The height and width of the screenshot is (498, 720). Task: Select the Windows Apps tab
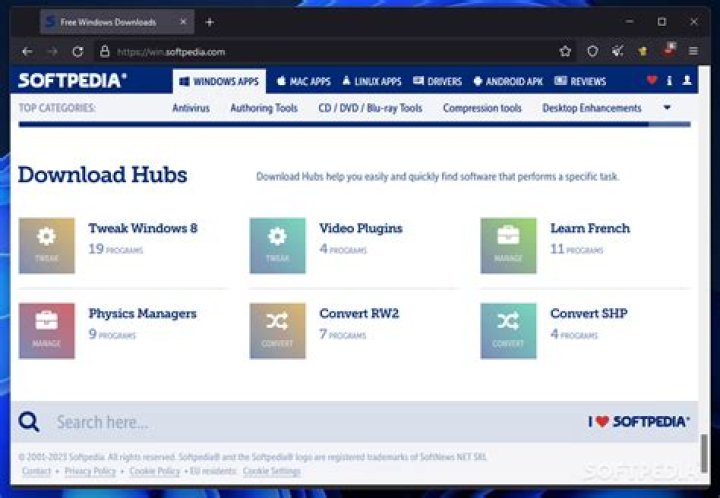[x=219, y=81]
